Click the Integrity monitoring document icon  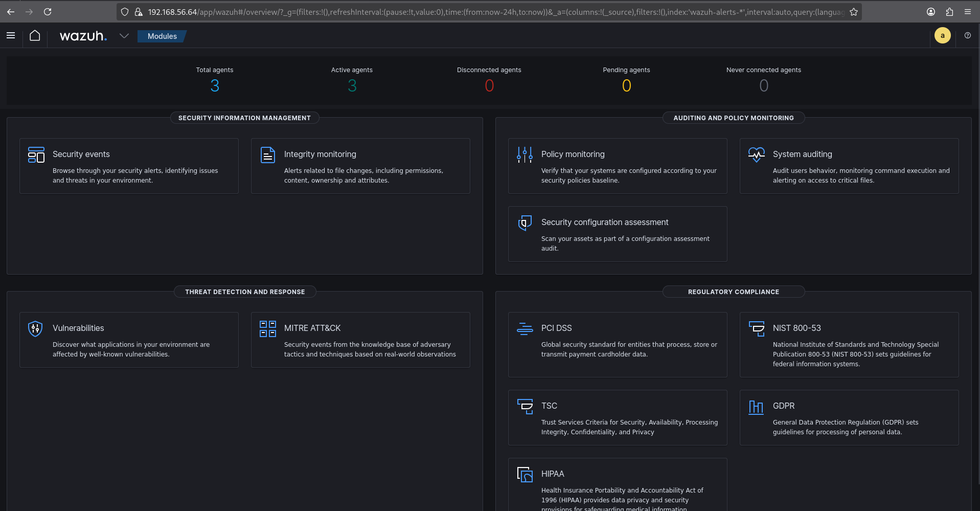pyautogui.click(x=268, y=154)
